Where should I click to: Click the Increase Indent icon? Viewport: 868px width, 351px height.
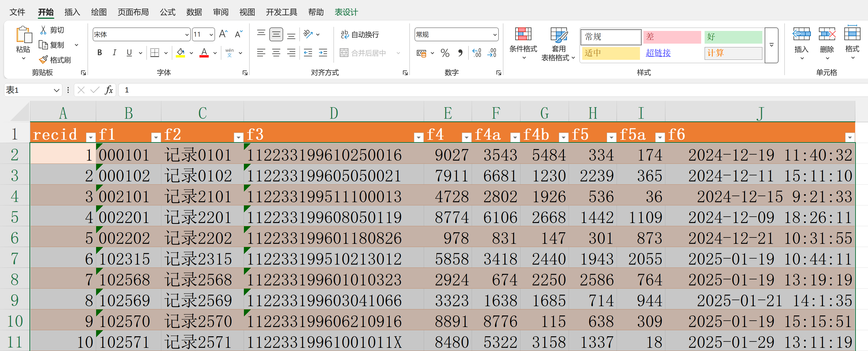323,53
